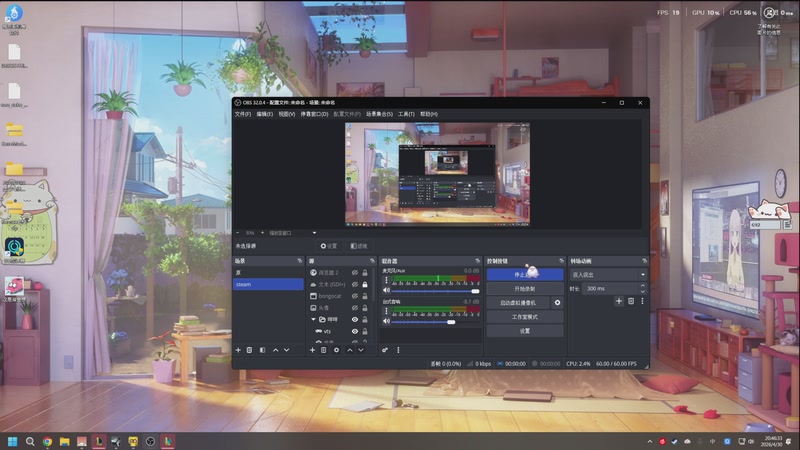Add a transition with the plus icon
The height and width of the screenshot is (450, 800).
tap(619, 301)
